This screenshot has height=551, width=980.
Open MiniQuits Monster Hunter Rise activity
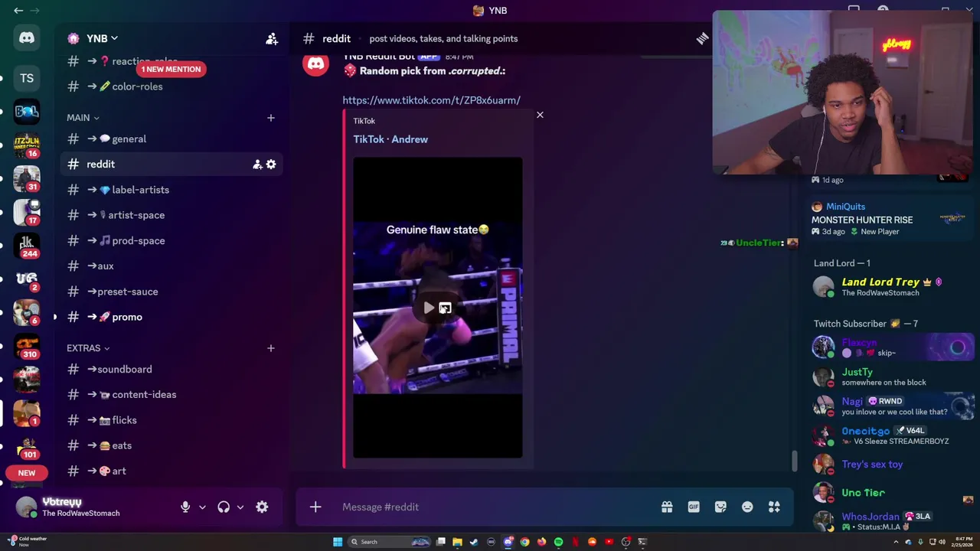coord(892,219)
